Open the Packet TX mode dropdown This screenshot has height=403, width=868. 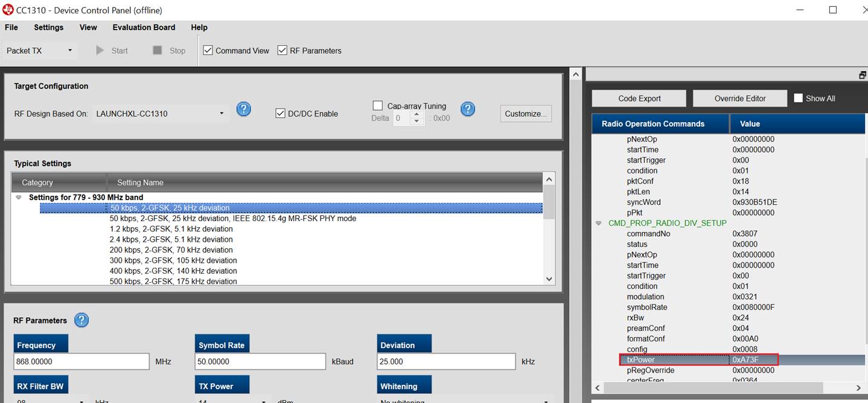point(39,50)
